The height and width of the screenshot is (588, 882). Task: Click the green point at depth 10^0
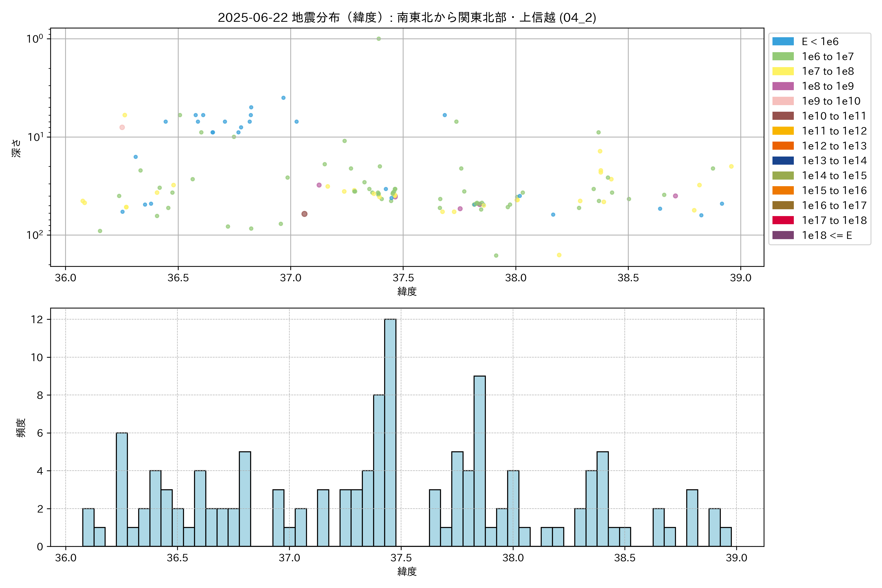[378, 39]
